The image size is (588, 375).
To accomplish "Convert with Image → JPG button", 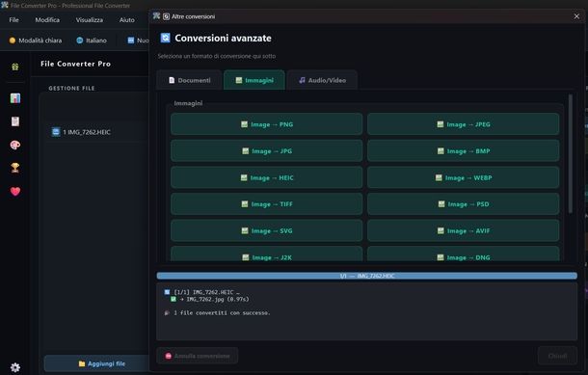I will point(267,150).
